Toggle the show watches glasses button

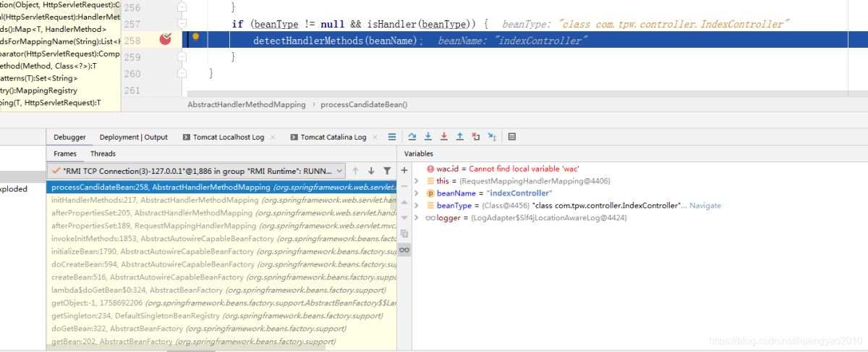[404, 250]
